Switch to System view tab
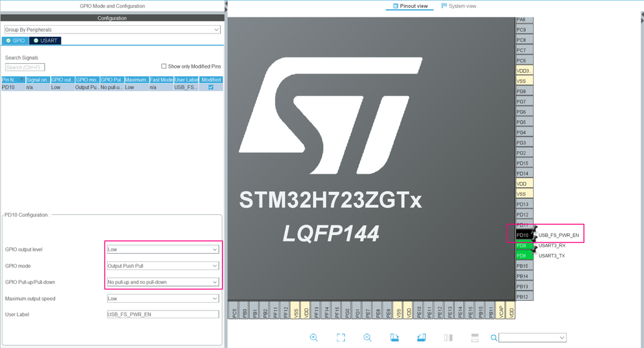Screen dimensions: 644x348 [458, 6]
